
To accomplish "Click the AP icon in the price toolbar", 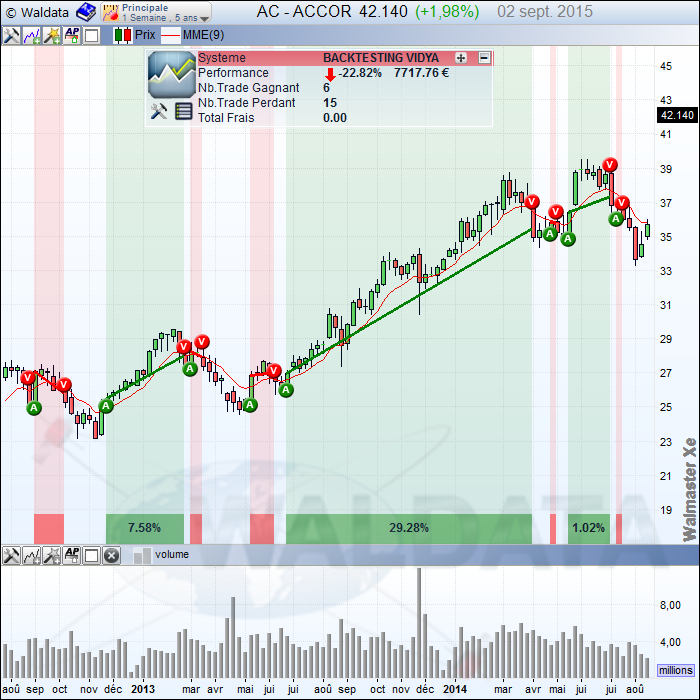I will tap(72, 35).
